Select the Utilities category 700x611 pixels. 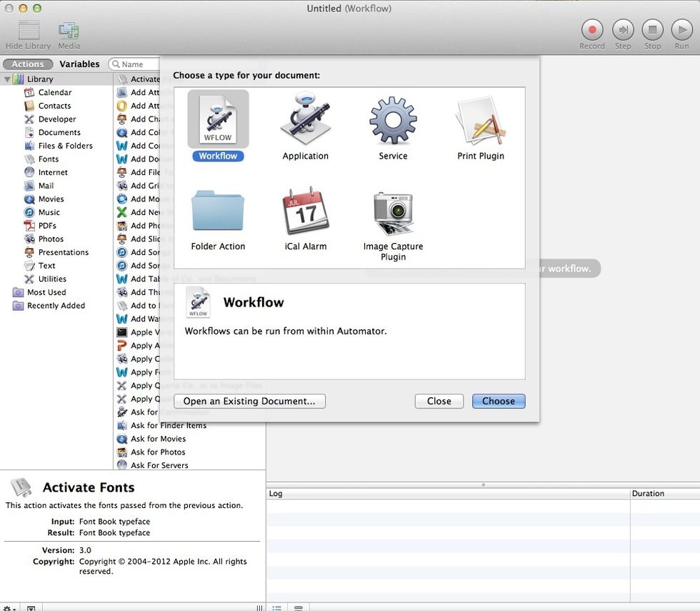(x=51, y=279)
